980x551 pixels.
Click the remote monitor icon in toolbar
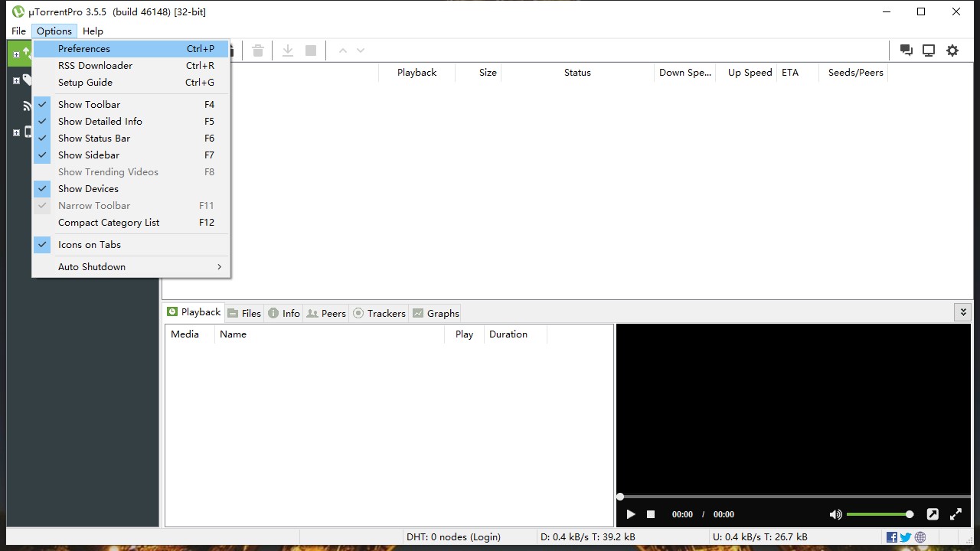click(929, 51)
